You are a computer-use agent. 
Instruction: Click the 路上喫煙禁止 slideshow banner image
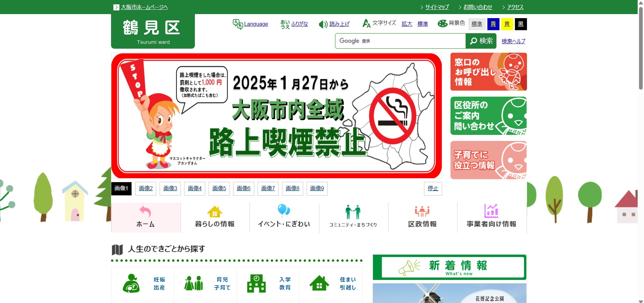[x=276, y=116]
